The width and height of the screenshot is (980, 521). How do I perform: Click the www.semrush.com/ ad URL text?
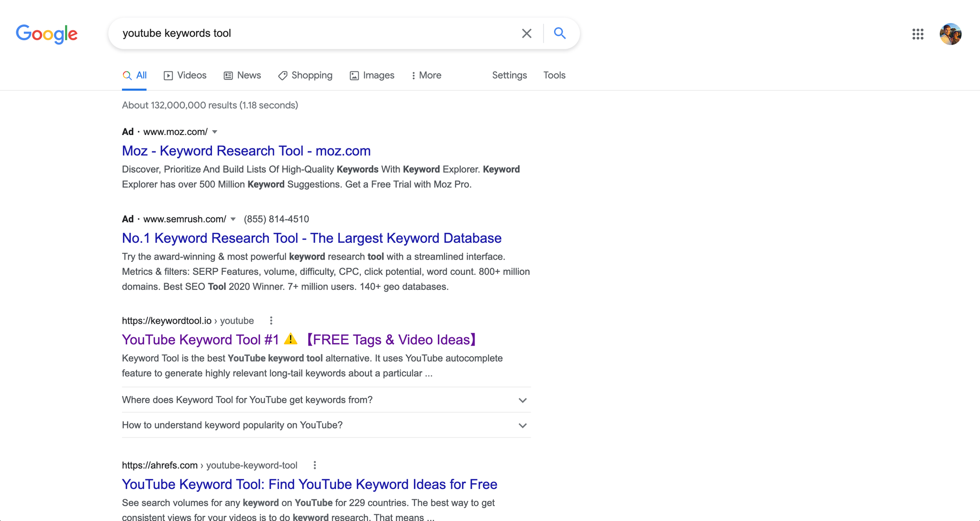[185, 219]
